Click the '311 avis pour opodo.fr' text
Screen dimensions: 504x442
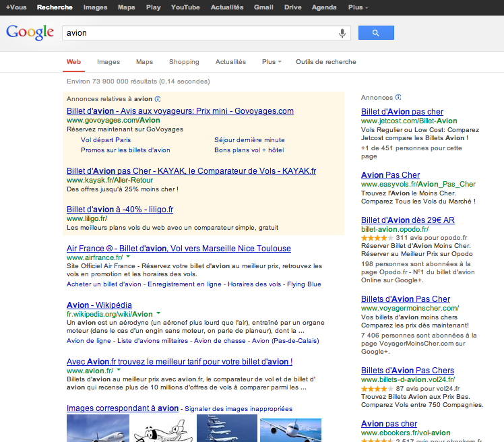431,238
